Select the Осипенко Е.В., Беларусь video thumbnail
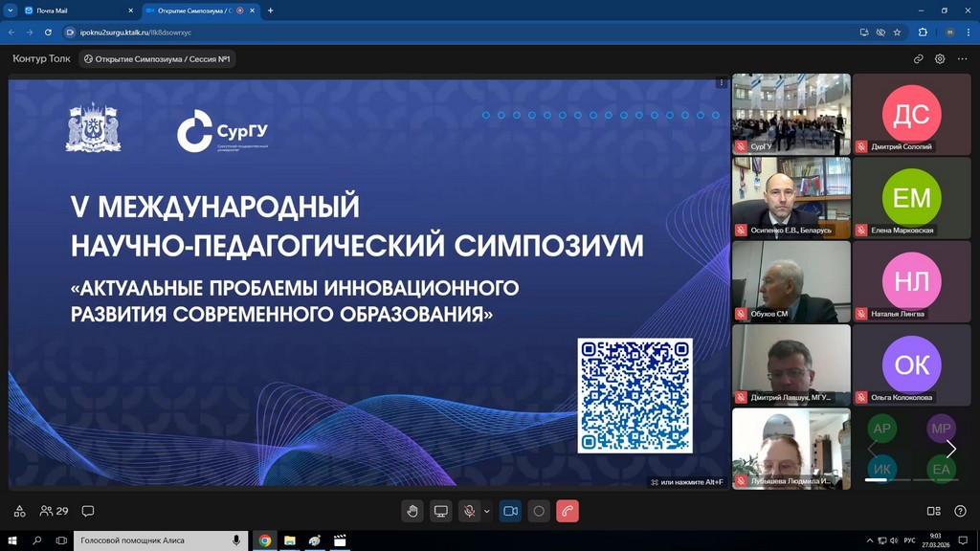 point(791,197)
